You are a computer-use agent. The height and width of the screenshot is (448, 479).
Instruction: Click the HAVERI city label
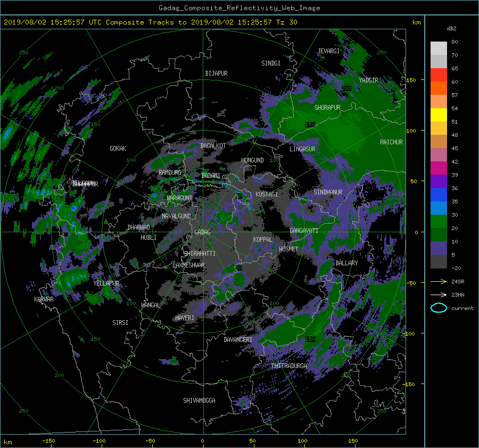pyautogui.click(x=185, y=318)
